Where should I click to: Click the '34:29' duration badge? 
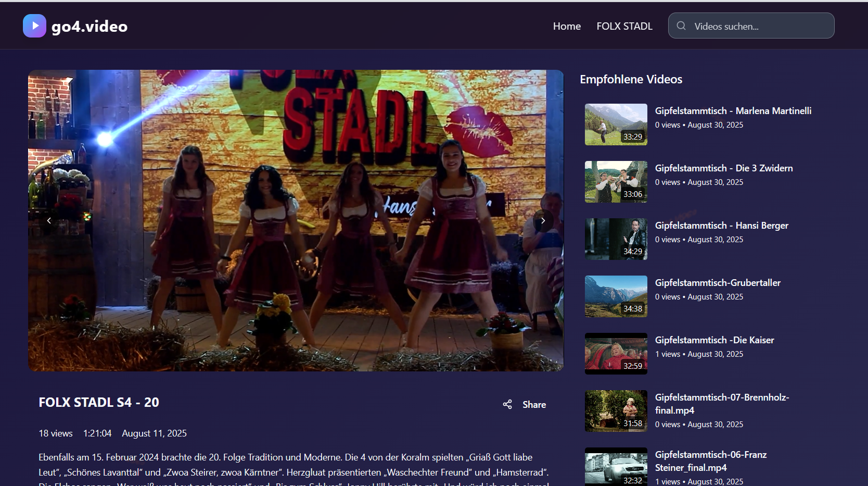(x=633, y=252)
